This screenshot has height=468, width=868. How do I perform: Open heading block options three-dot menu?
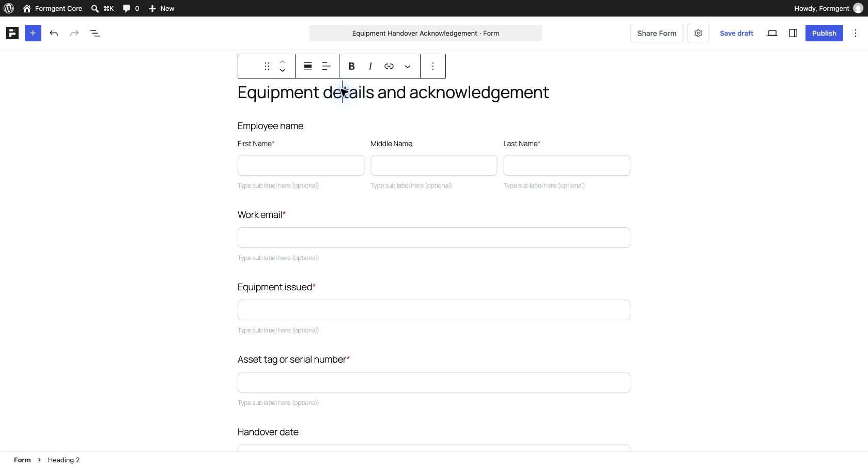pos(433,66)
